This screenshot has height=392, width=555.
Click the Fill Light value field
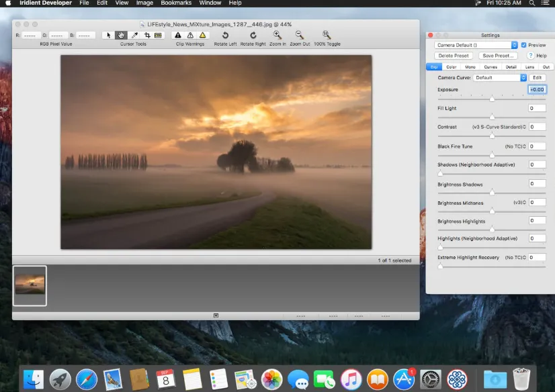[537, 108]
